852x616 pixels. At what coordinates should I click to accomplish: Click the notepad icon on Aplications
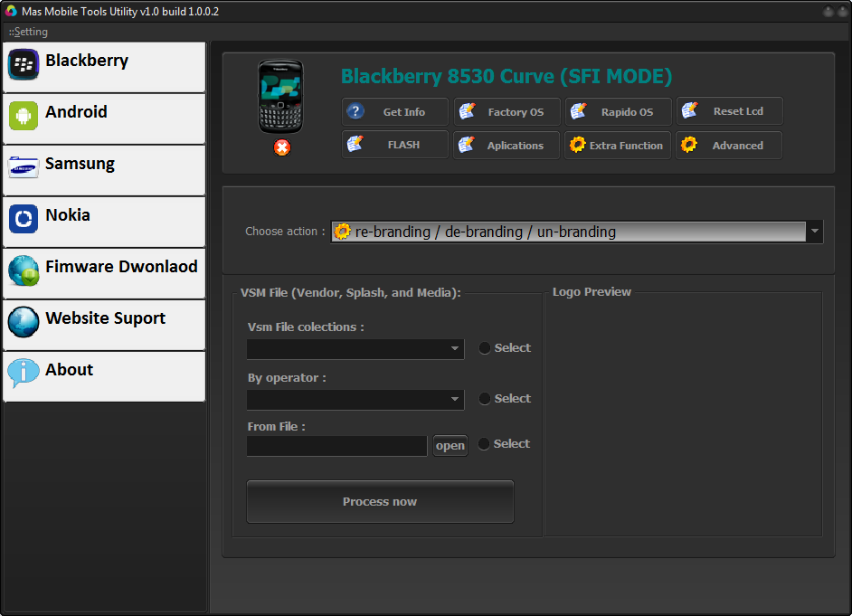466,145
